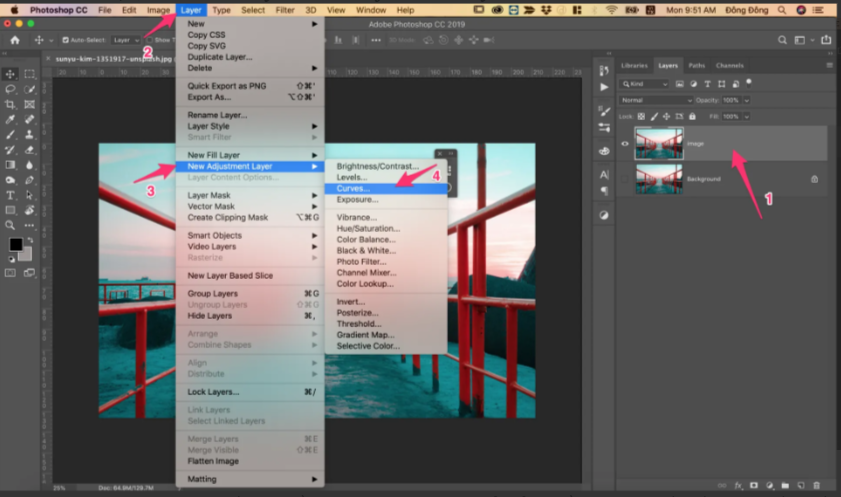The height and width of the screenshot is (497, 841).
Task: Switch to the Channels tab
Action: [729, 65]
